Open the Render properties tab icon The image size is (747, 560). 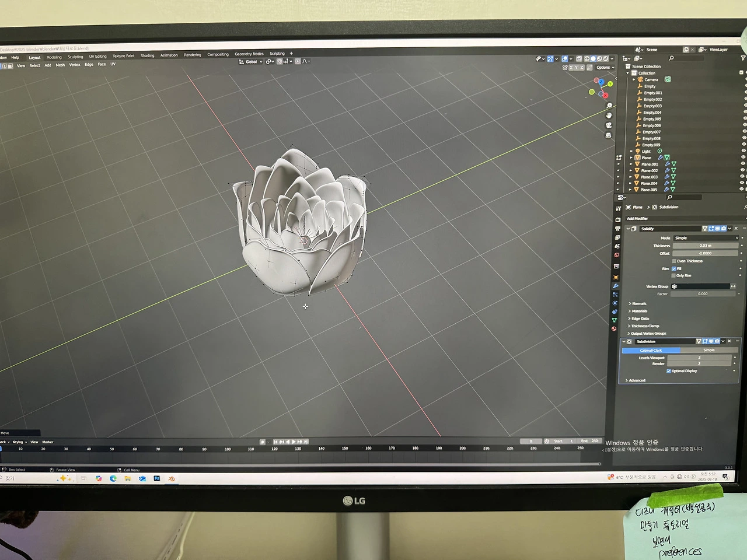pos(617,220)
